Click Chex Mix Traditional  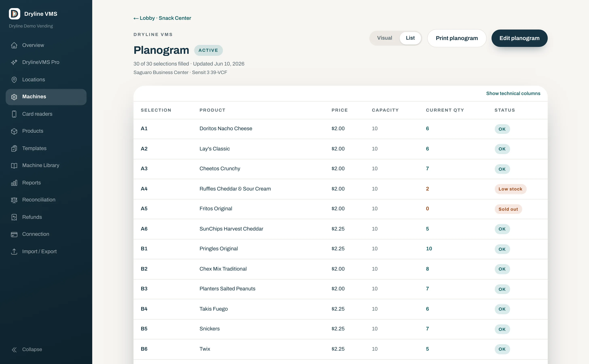click(223, 269)
